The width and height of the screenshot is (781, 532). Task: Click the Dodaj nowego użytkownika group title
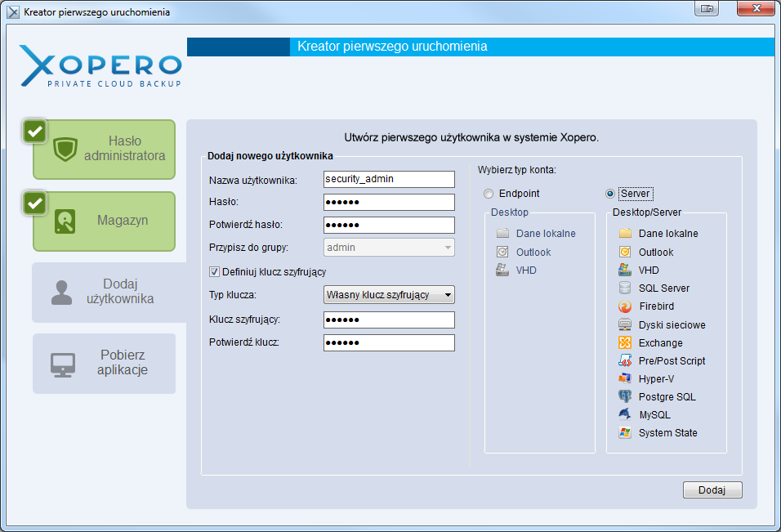pos(270,156)
